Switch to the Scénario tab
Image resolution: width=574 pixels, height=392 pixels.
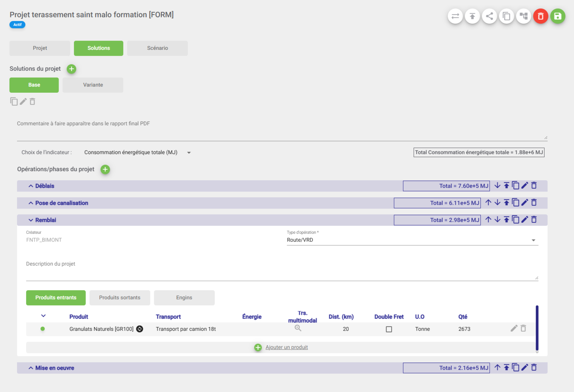coord(157,48)
